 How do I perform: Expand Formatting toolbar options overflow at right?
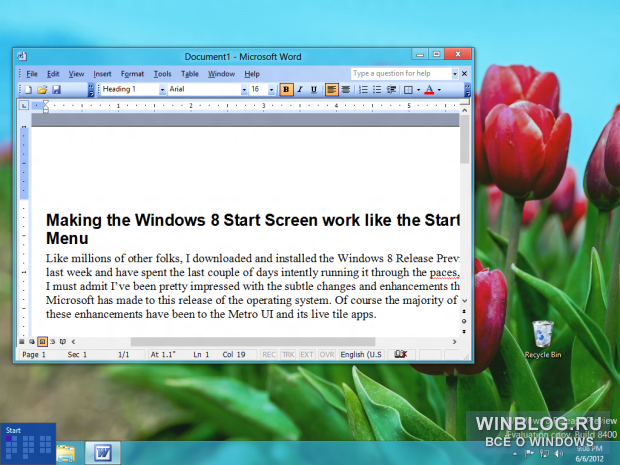coord(467,90)
